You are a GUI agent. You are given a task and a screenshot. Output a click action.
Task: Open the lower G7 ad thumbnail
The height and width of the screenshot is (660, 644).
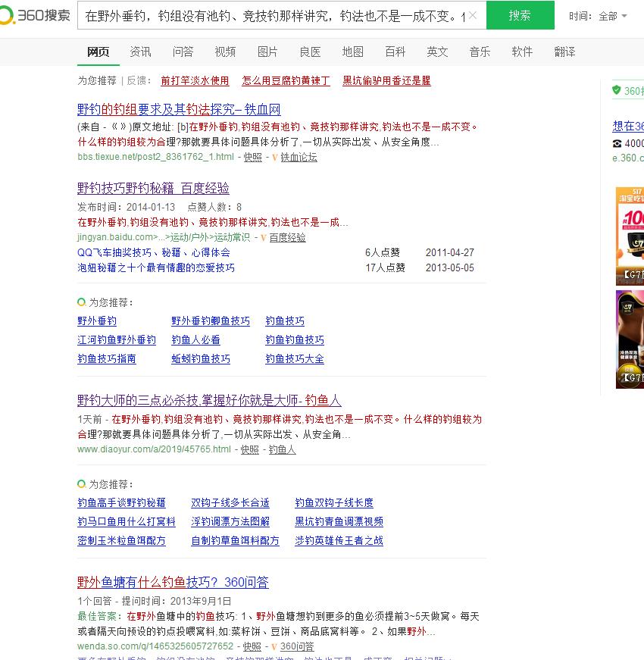(630, 339)
